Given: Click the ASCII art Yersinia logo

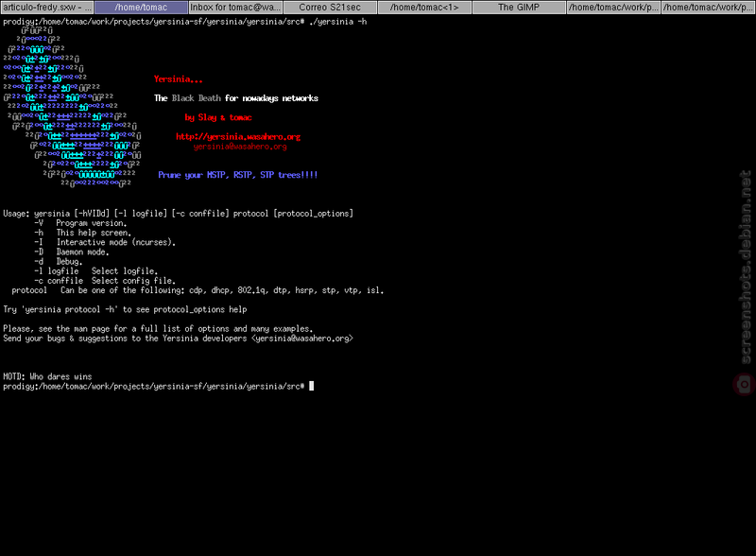Looking at the screenshot, I should (73, 107).
